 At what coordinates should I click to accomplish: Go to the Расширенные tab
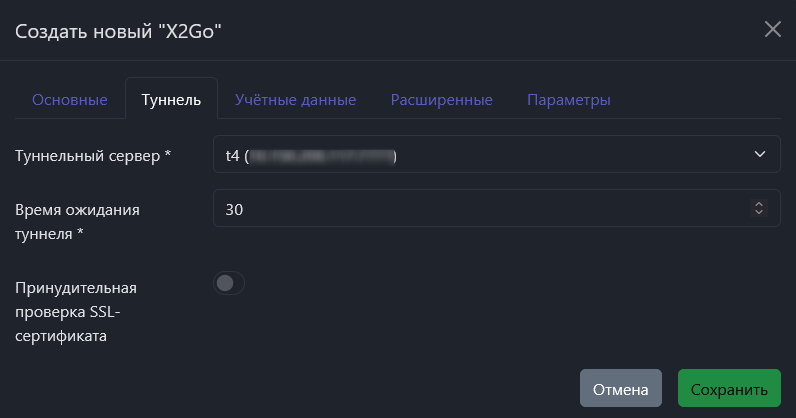click(x=441, y=100)
